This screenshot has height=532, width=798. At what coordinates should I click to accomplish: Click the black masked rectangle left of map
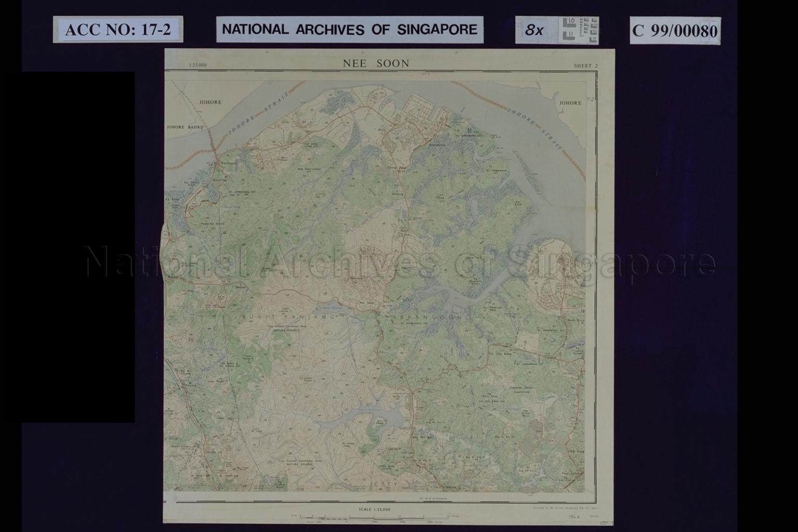click(x=78, y=247)
